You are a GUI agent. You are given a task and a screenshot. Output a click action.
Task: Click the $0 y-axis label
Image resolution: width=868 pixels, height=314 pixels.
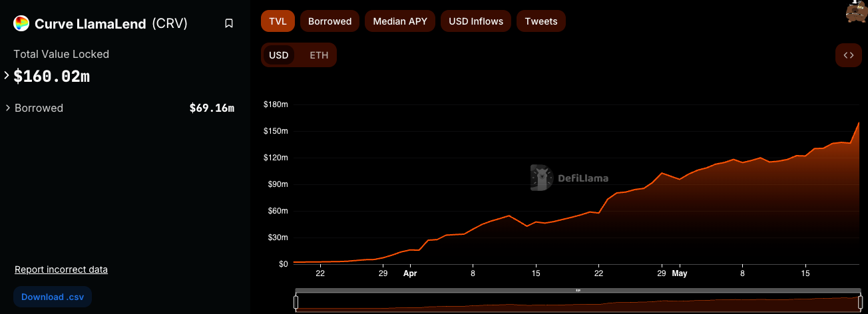[284, 264]
